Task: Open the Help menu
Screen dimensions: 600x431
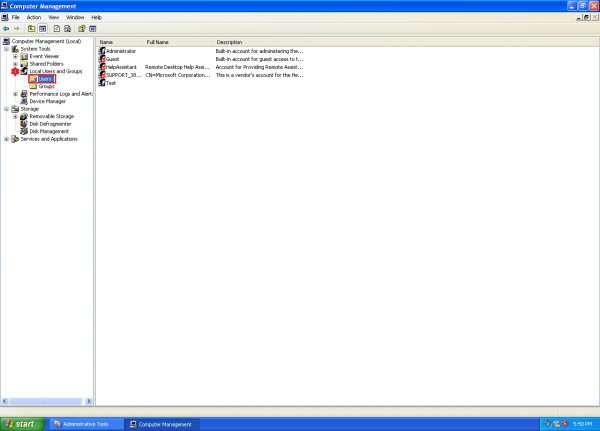Action: coord(96,17)
